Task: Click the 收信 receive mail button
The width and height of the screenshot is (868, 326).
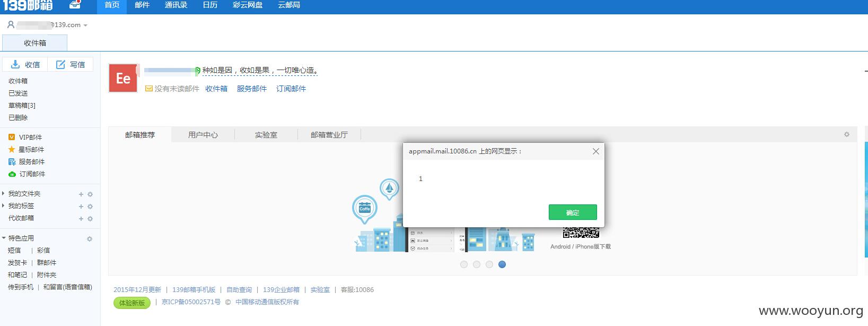Action: tap(25, 64)
